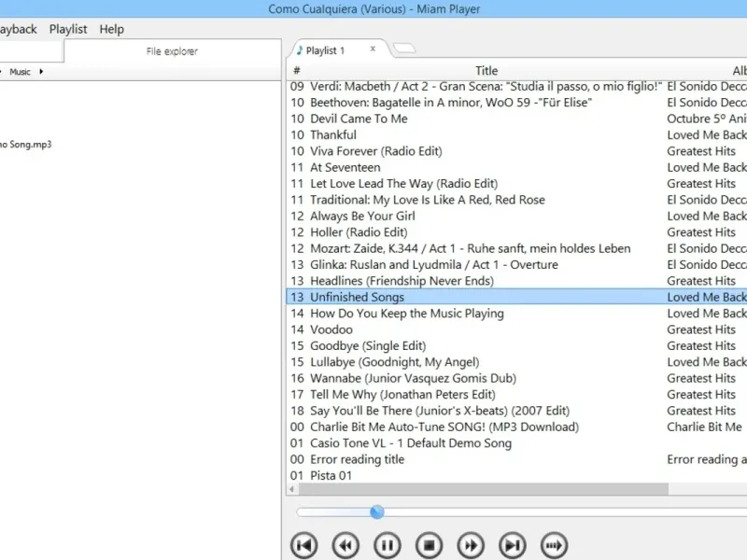Skip to the previous track
The image size is (747, 560).
point(304,545)
